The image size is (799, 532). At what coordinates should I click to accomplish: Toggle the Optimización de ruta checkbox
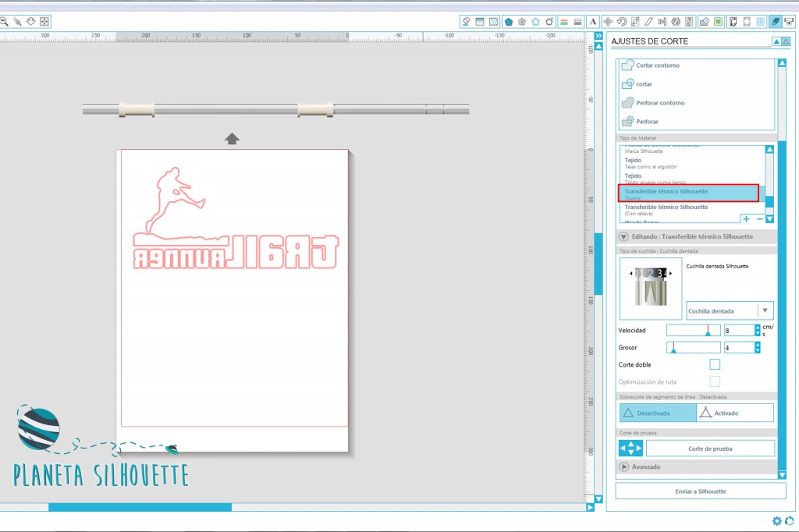coord(715,381)
